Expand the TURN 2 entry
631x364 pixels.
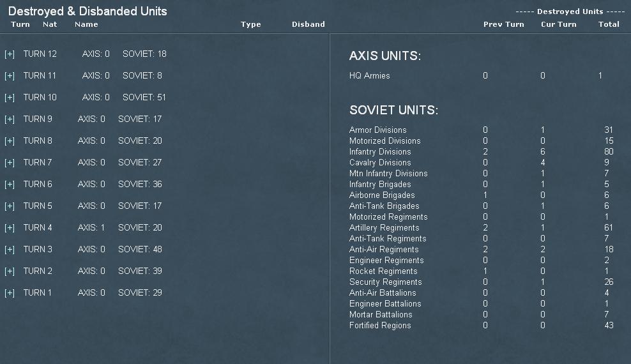10,271
